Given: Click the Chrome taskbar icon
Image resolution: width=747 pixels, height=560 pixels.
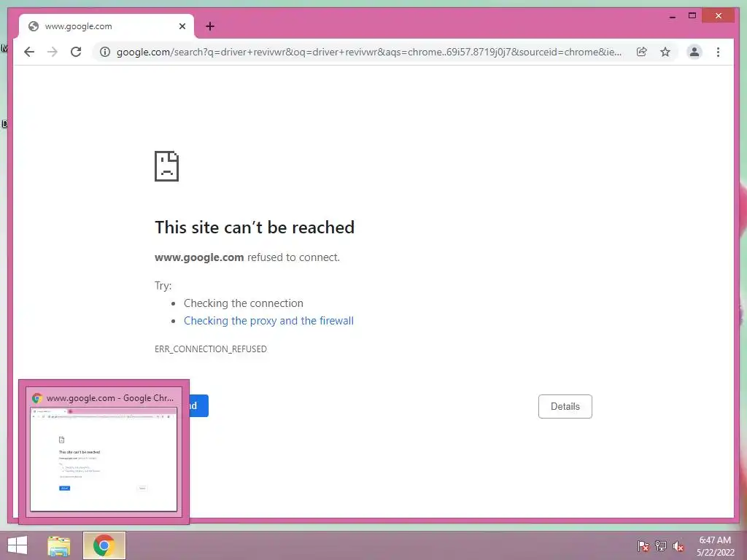Looking at the screenshot, I should click(x=104, y=545).
